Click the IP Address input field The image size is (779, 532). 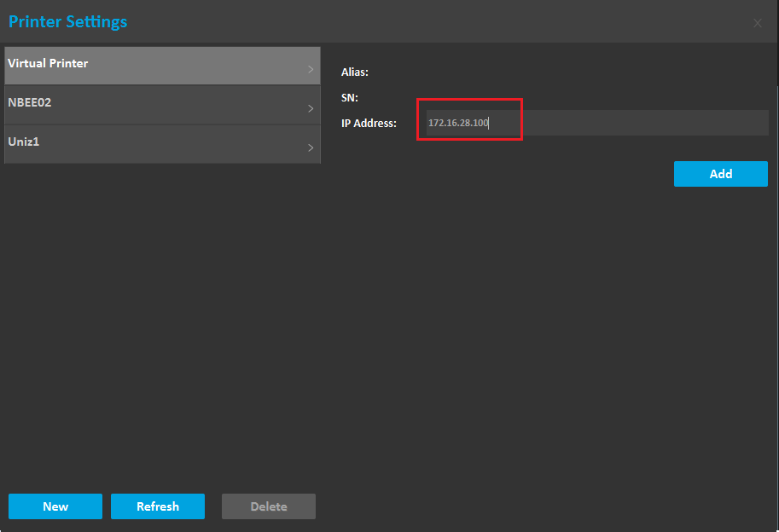coord(597,123)
